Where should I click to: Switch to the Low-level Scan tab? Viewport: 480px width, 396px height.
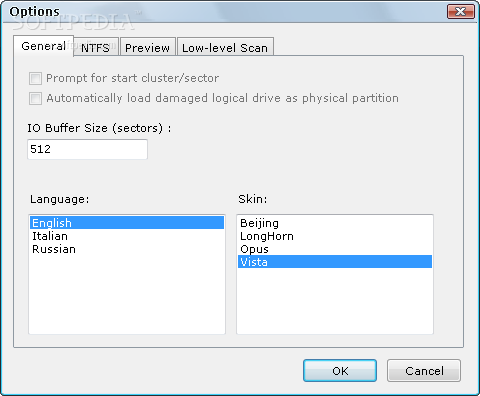(225, 47)
